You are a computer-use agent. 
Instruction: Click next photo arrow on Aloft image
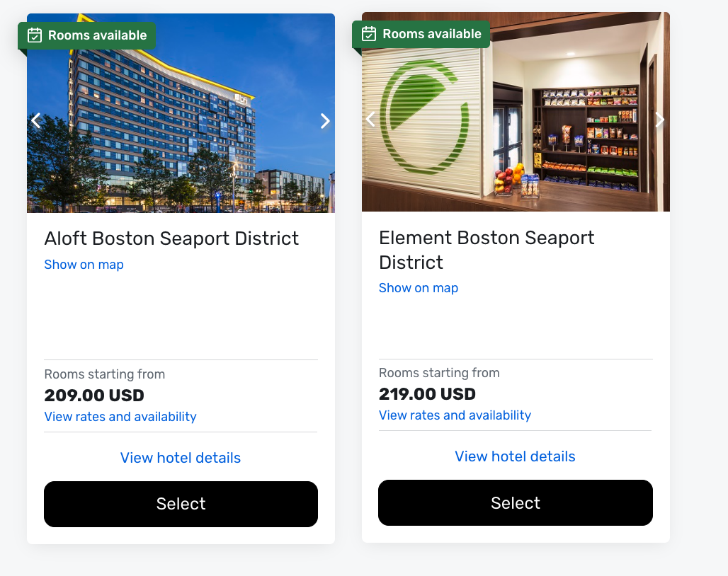coord(325,121)
